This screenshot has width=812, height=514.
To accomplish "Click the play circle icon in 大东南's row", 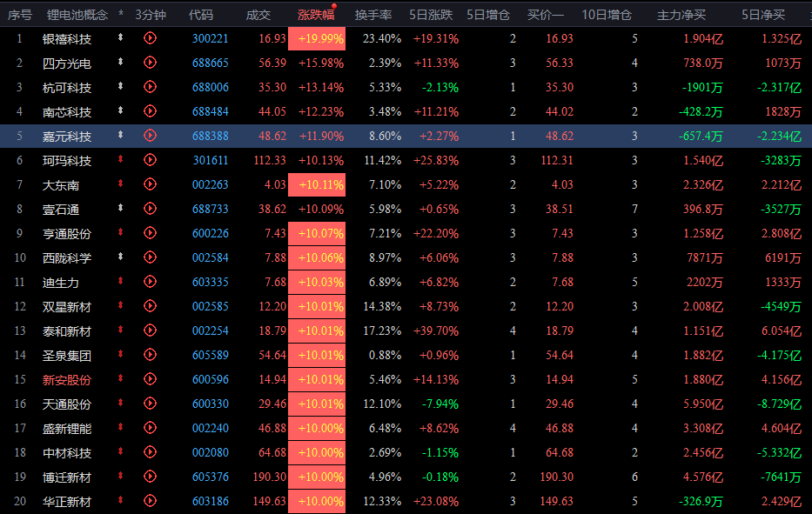I will tap(150, 184).
